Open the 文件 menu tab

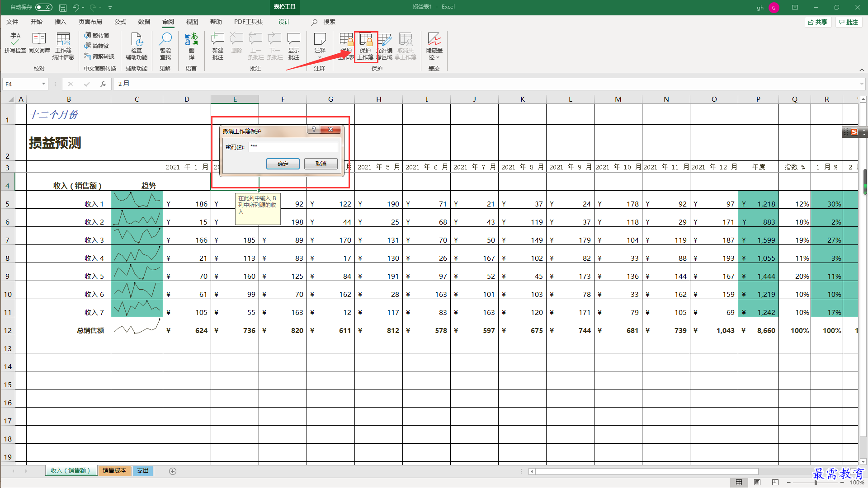click(12, 22)
